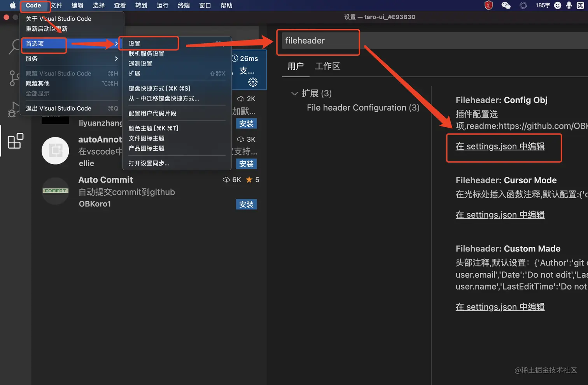Switch to the 用户 settings tab
This screenshot has height=385, width=588.
click(x=296, y=66)
